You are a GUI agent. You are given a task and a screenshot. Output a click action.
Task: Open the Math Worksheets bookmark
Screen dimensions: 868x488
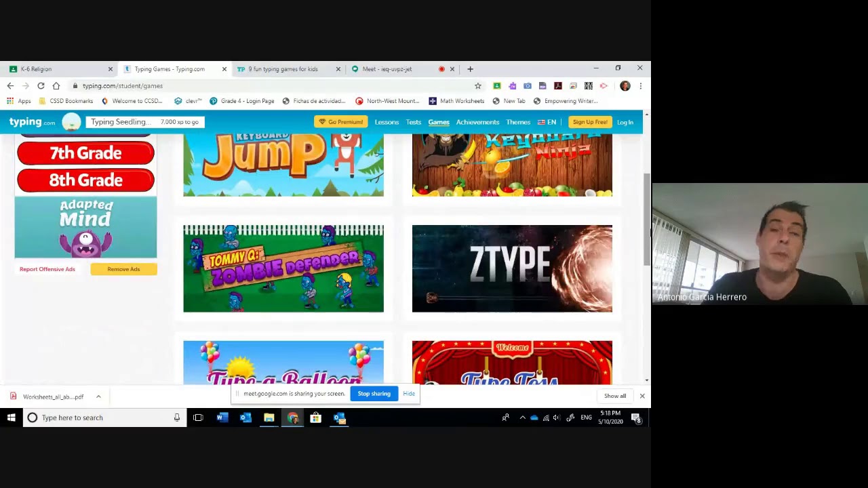(x=456, y=101)
